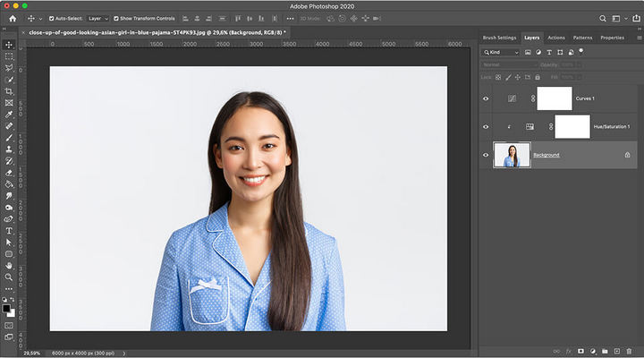Hide the Curves 1 layer
This screenshot has height=358, width=644.
coord(487,98)
